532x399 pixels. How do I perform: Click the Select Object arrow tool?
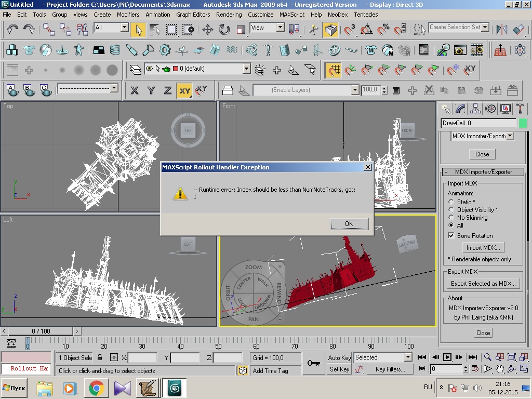[138, 30]
